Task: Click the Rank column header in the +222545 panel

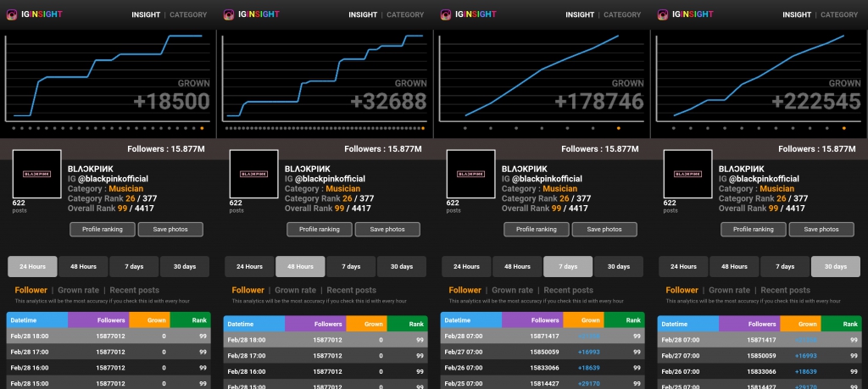Action: pyautogui.click(x=842, y=324)
